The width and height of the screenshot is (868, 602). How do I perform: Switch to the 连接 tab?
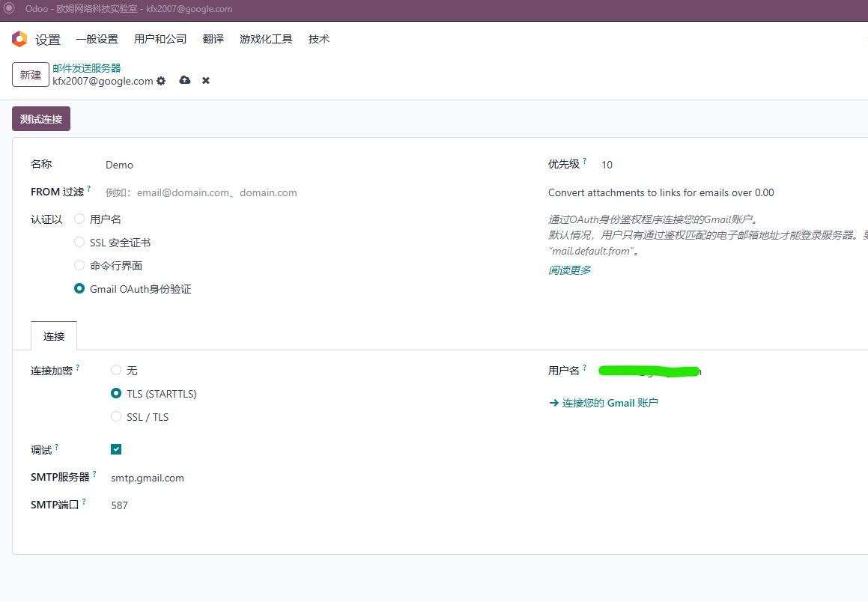(x=54, y=336)
